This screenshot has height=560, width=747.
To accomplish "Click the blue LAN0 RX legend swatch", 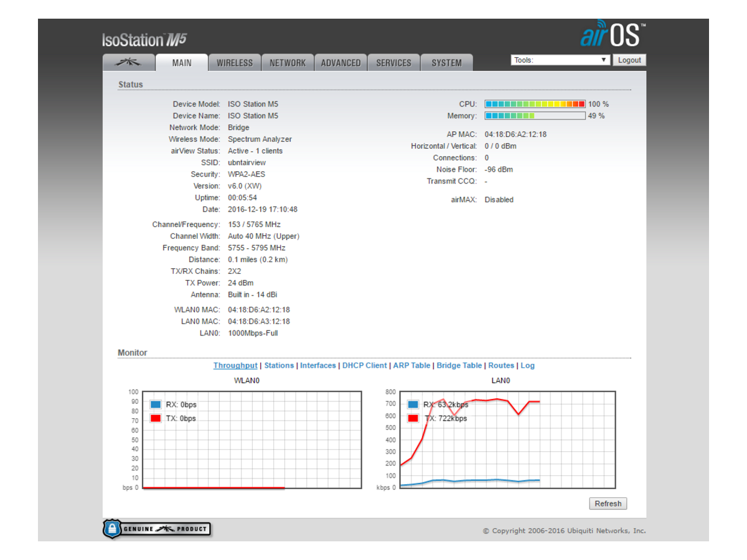I will coord(413,404).
